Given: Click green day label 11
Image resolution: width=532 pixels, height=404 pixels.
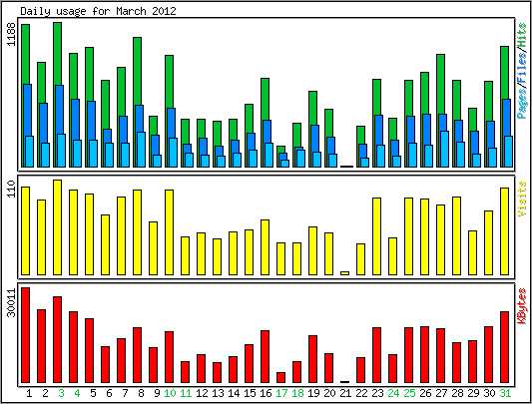Looking at the screenshot, I should pos(186,393).
